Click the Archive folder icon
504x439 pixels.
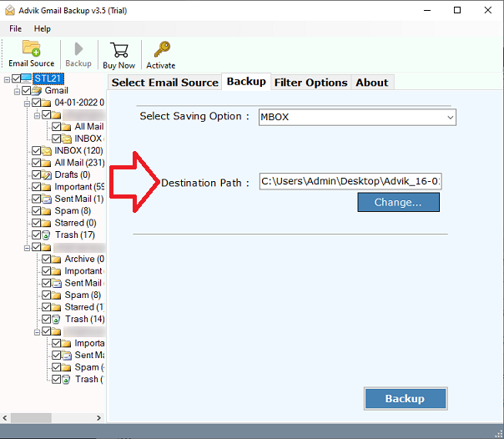57,259
